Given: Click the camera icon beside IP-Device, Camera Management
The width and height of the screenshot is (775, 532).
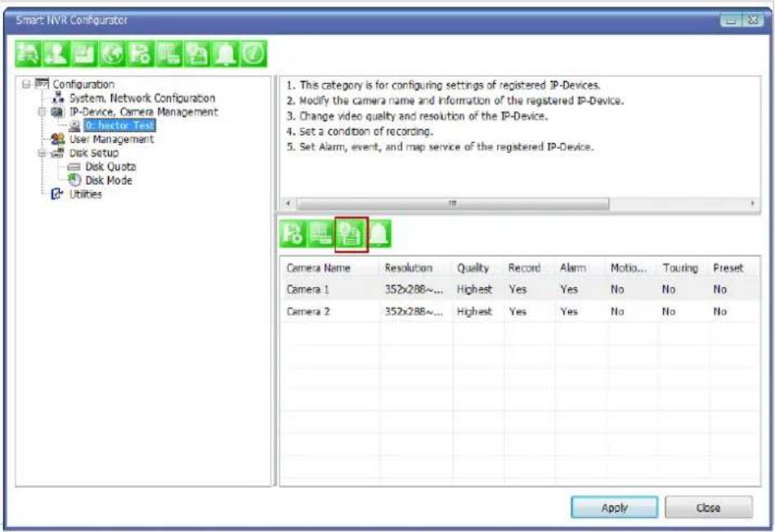Looking at the screenshot, I should coord(58,112).
